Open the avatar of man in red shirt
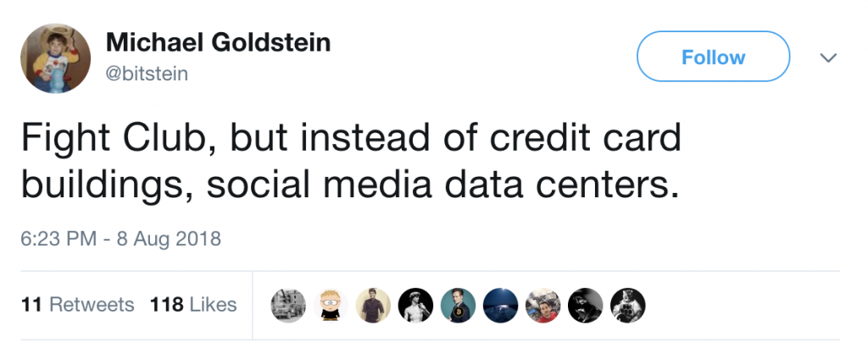This screenshot has height=342, width=868. [542, 305]
